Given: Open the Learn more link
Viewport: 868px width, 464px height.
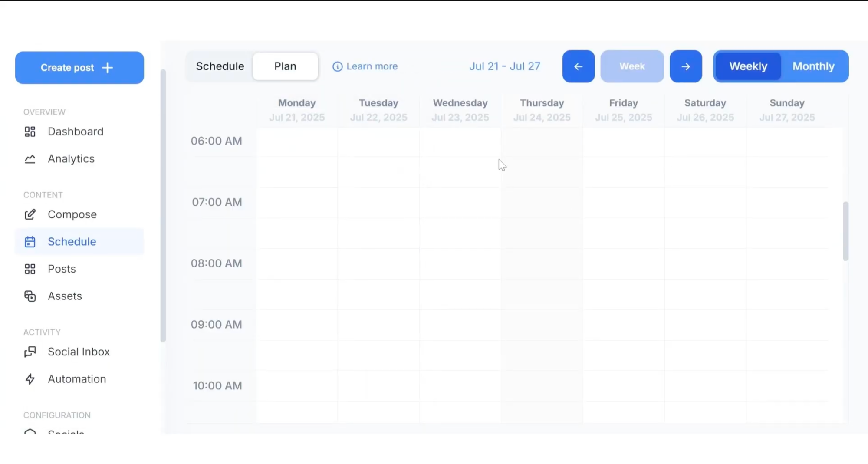Looking at the screenshot, I should 372,66.
